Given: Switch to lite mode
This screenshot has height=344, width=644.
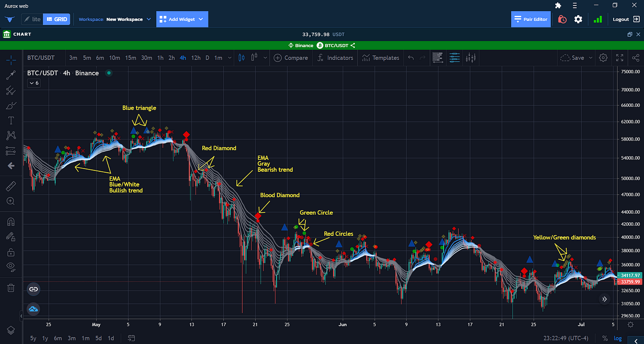Looking at the screenshot, I should (x=32, y=19).
